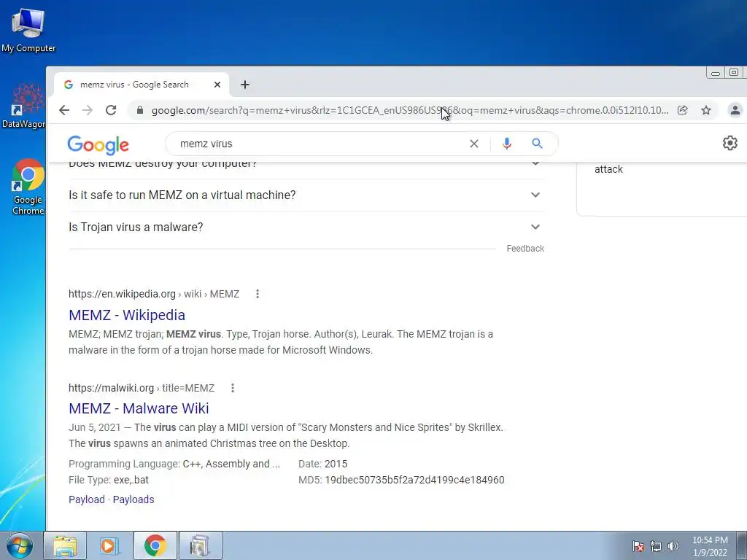Open Windows Explorer from taskbar
The width and height of the screenshot is (747, 560).
pyautogui.click(x=65, y=545)
